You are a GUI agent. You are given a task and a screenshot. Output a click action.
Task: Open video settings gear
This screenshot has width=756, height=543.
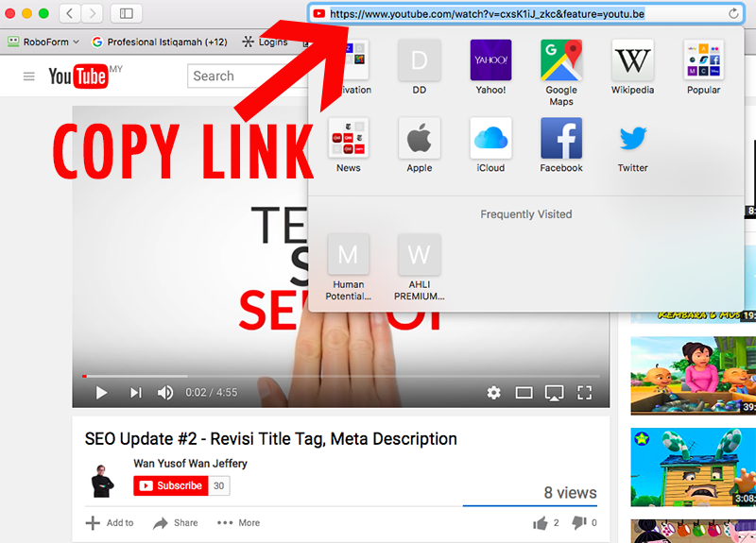click(x=493, y=393)
